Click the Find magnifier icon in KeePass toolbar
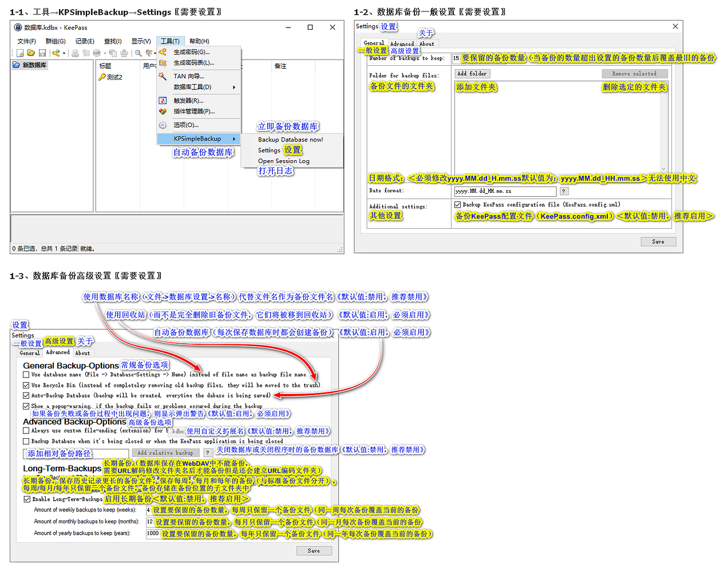The height and width of the screenshot is (572, 728). click(138, 53)
